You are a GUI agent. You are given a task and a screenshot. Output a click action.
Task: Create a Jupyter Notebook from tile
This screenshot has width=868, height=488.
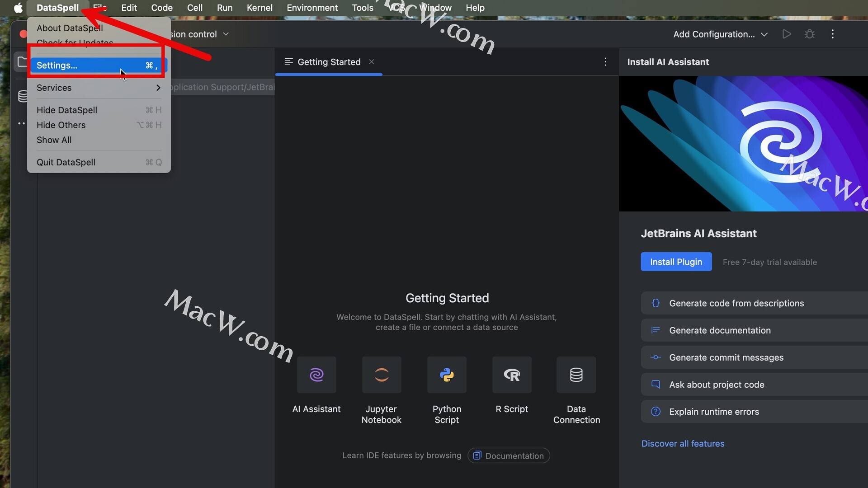coord(382,375)
